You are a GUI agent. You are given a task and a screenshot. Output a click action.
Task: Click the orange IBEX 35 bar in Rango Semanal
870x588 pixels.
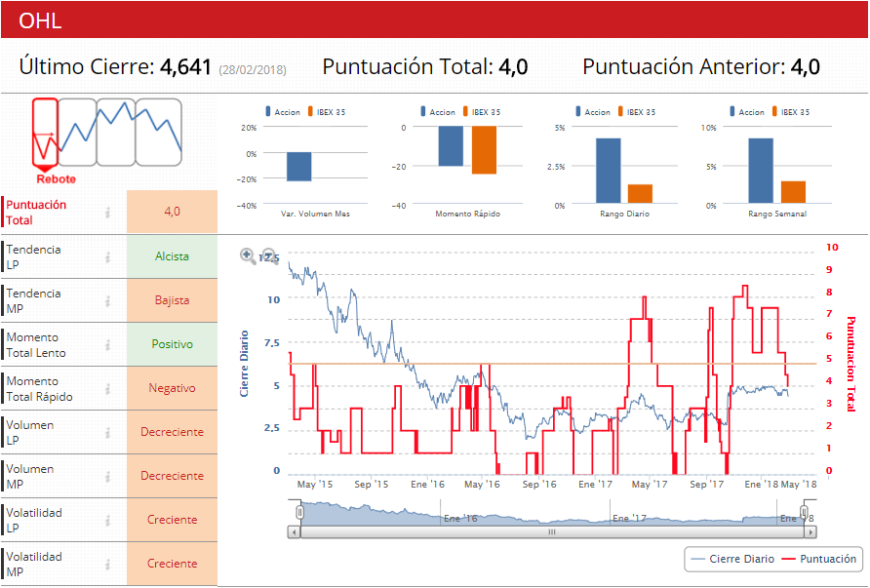[x=793, y=192]
